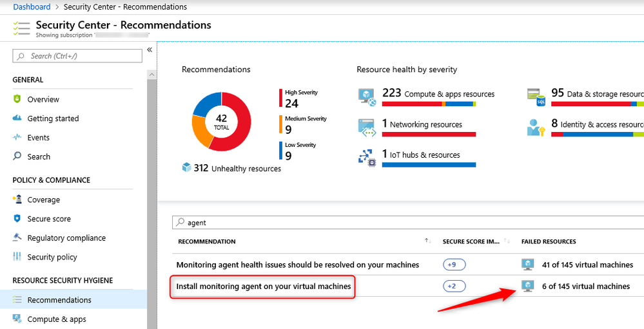Click the IoT hubs & resources icon
Image resolution: width=644 pixels, height=329 pixels.
(366, 158)
